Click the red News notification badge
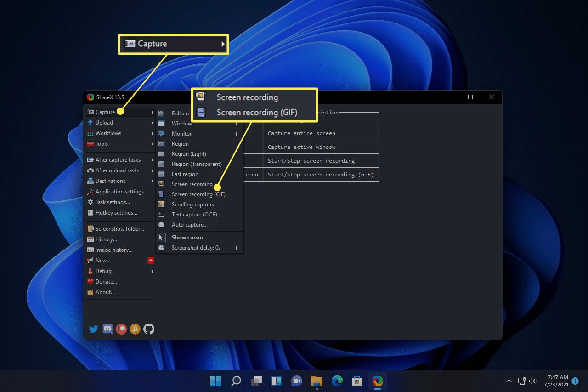This screenshot has width=588, height=392. click(x=151, y=261)
